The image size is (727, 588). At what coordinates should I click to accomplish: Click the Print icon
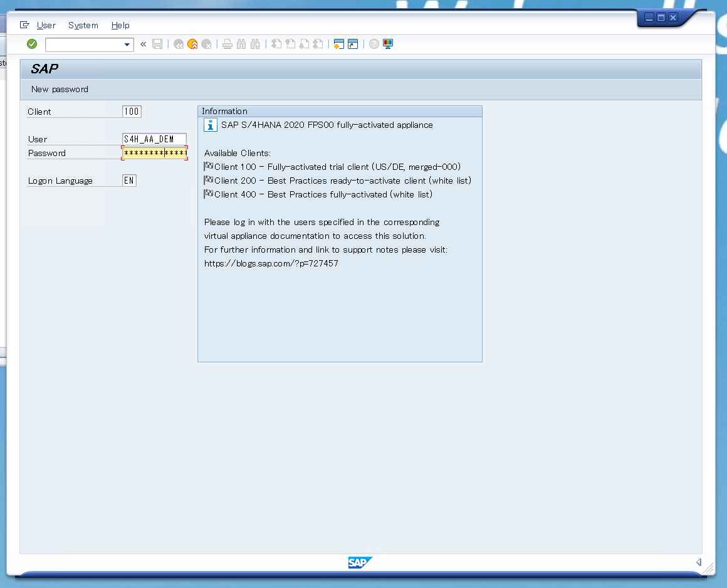pyautogui.click(x=228, y=44)
